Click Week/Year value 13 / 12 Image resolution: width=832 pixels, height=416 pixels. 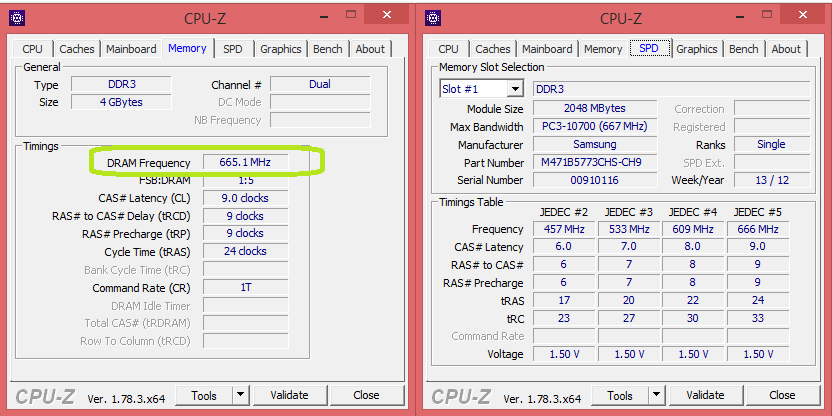coord(772,180)
